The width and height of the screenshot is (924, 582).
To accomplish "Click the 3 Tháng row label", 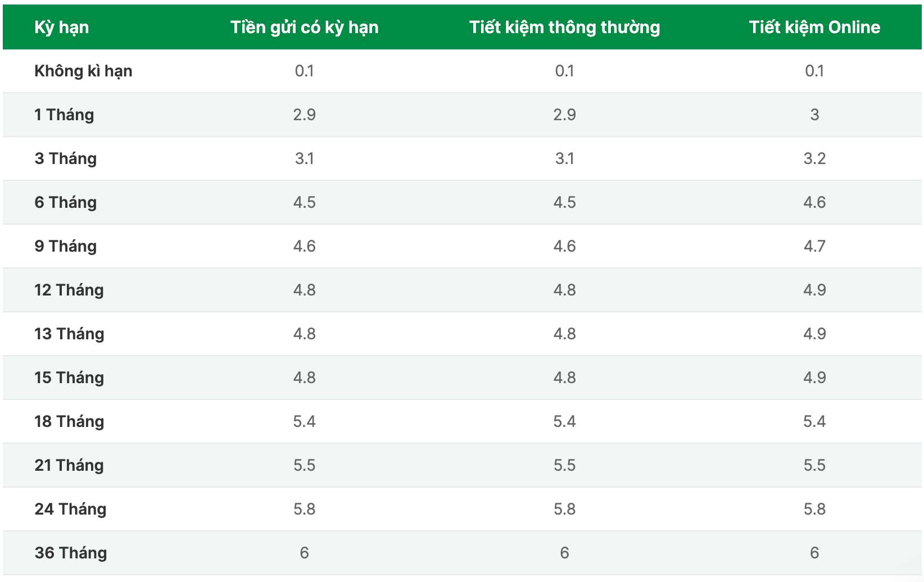I will [66, 158].
